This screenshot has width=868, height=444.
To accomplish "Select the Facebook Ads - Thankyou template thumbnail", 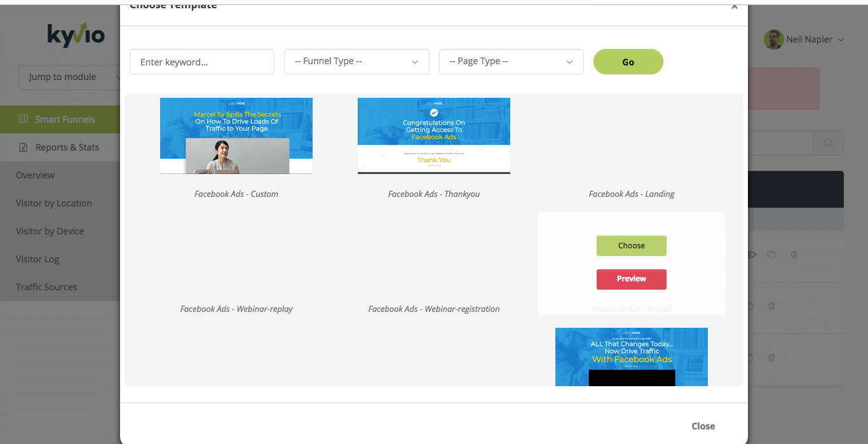I will [434, 135].
